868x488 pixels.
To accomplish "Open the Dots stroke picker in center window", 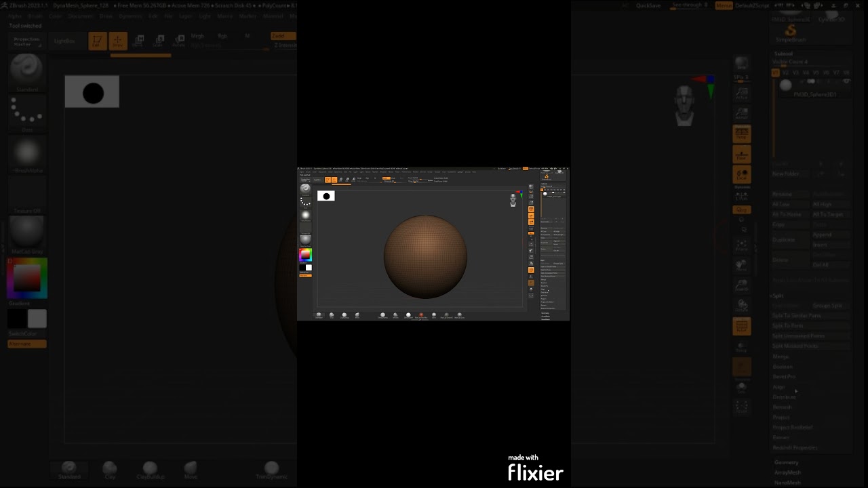I will (x=306, y=202).
